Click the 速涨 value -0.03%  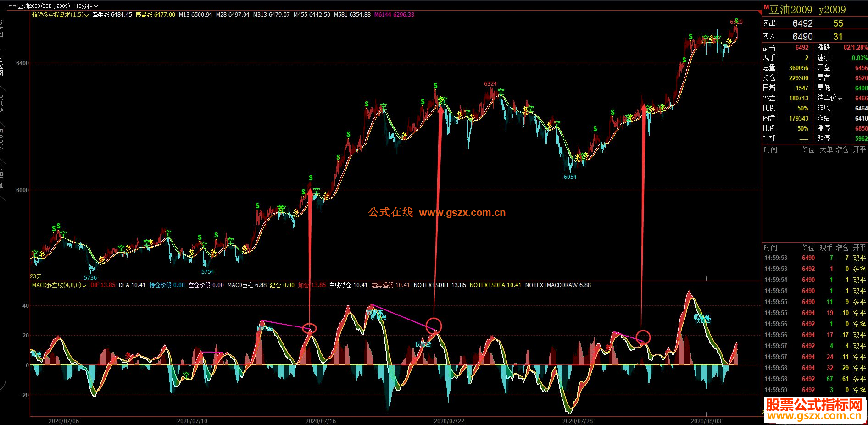859,58
